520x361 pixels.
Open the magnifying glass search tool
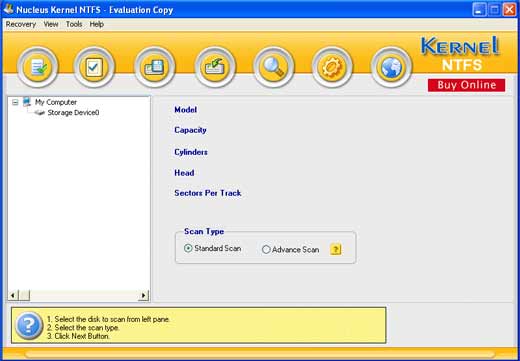tap(274, 67)
